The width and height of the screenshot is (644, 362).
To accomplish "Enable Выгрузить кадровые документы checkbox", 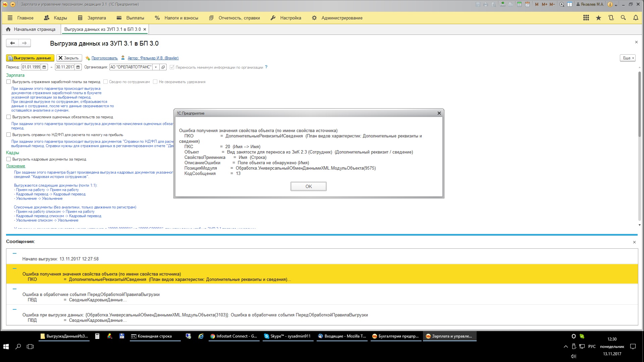I will (9, 159).
